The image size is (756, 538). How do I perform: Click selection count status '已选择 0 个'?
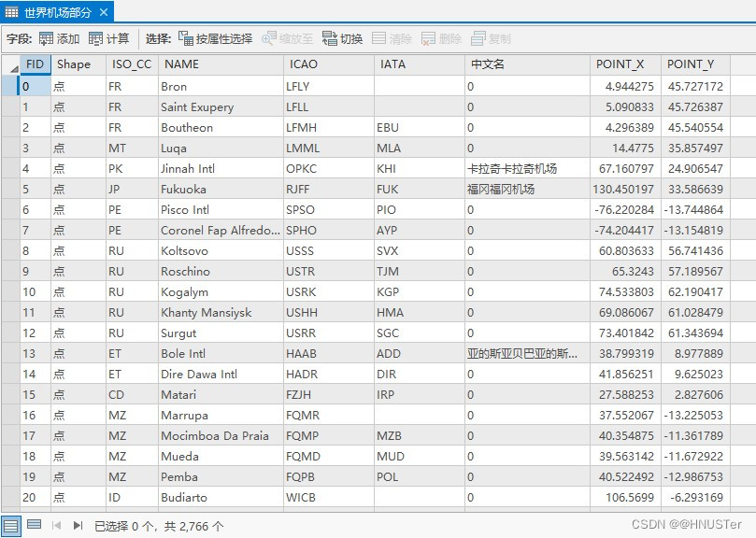pyautogui.click(x=123, y=526)
